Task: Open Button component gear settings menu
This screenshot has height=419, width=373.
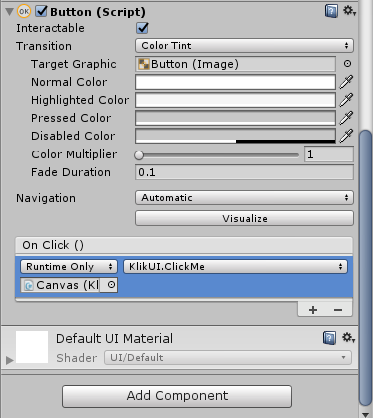Action: coord(349,11)
